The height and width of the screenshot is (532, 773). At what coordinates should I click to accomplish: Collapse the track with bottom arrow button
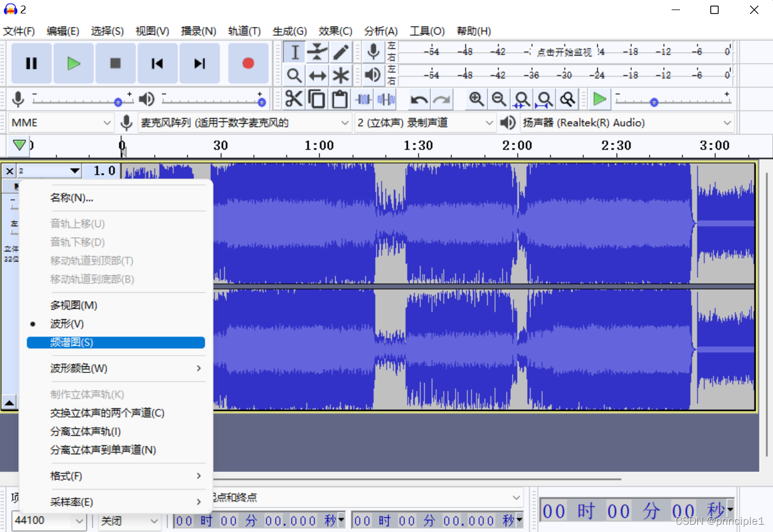tap(10, 402)
